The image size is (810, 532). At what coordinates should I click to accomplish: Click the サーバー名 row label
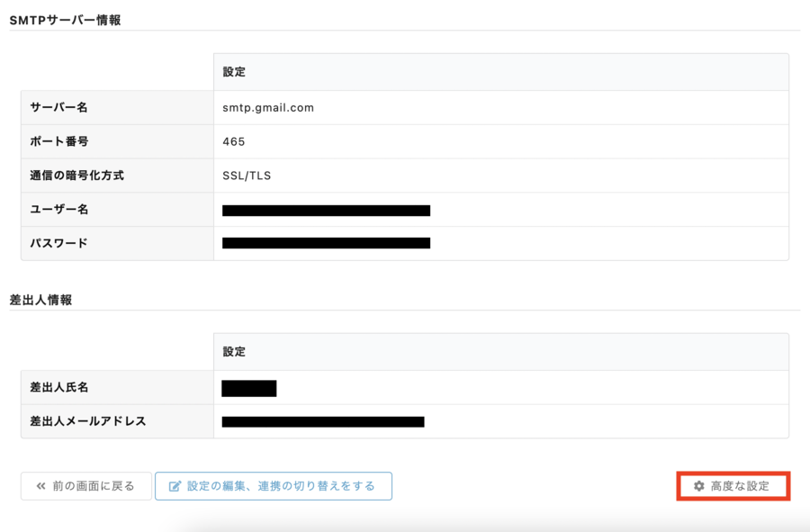click(59, 107)
